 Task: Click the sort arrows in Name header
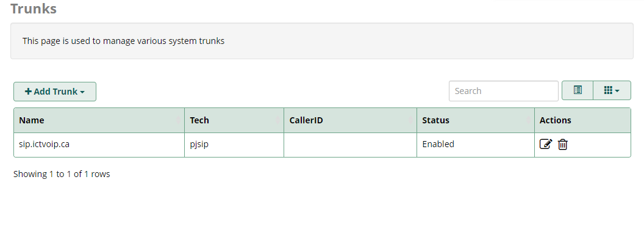[x=179, y=120]
